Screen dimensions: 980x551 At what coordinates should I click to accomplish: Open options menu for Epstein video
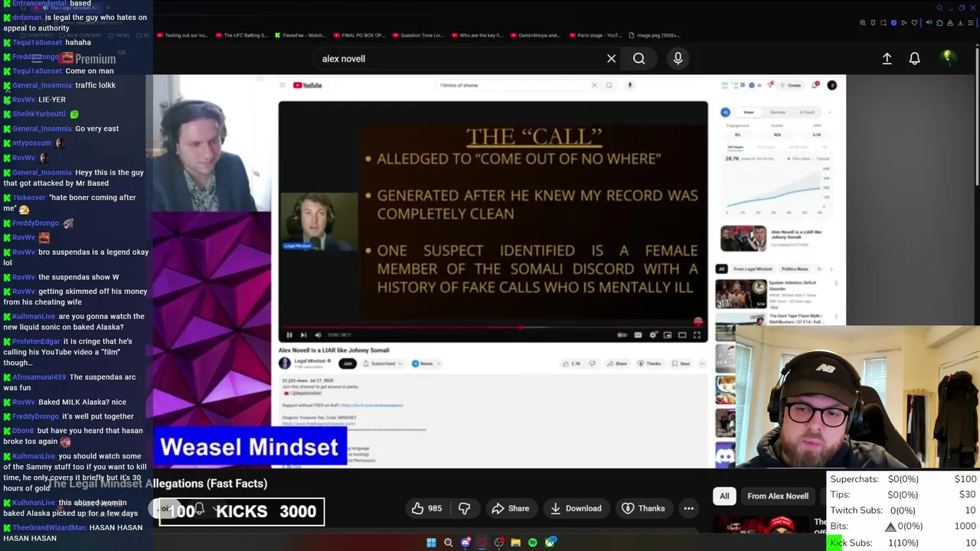[x=836, y=284]
